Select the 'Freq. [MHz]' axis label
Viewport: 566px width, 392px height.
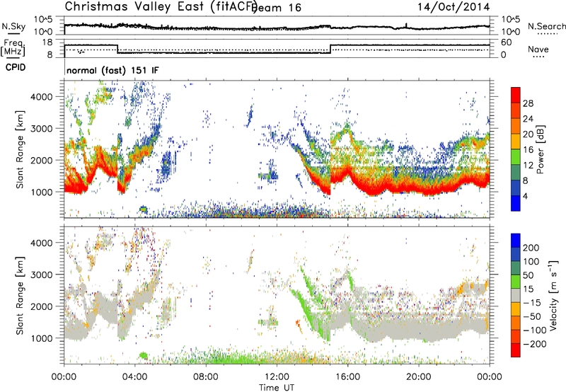(13, 48)
